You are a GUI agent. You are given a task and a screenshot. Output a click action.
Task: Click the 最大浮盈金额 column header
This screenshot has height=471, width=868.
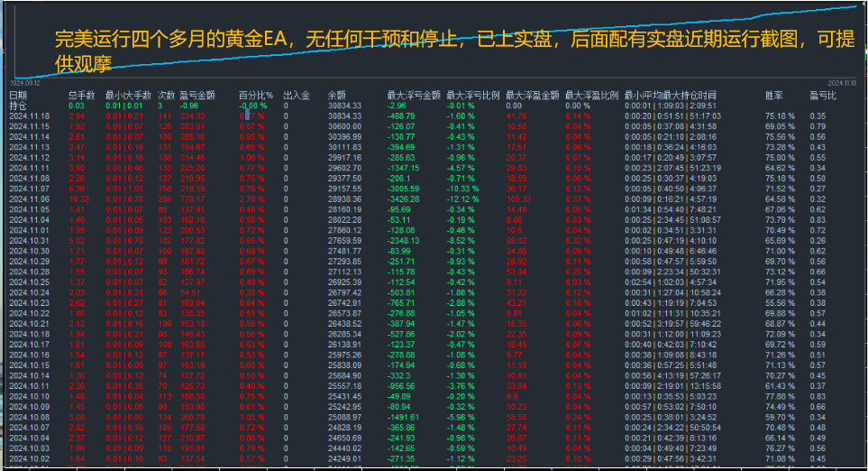[532, 96]
